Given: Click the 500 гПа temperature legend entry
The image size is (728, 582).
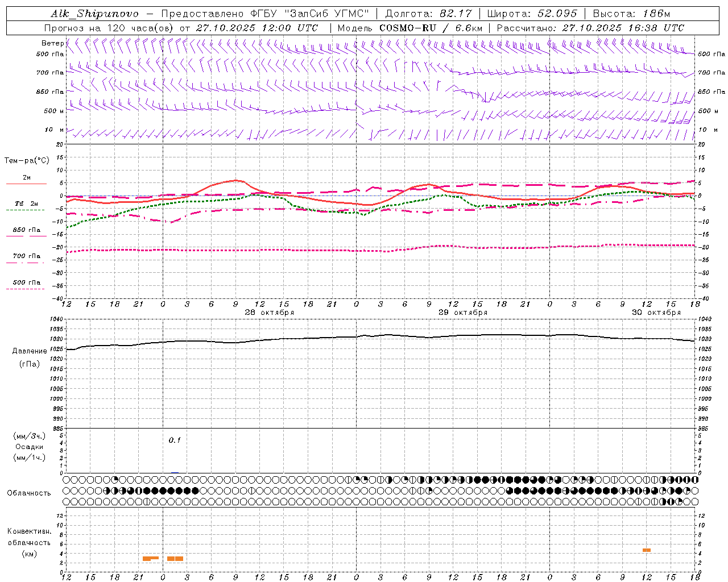Looking at the screenshot, I should click(27, 282).
